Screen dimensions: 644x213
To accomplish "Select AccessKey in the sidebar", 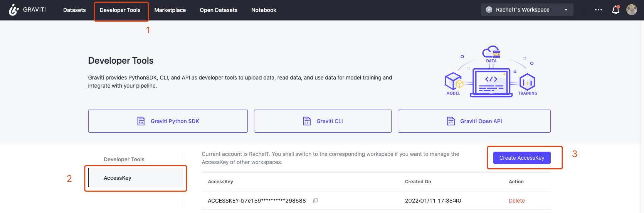I will pos(136,178).
